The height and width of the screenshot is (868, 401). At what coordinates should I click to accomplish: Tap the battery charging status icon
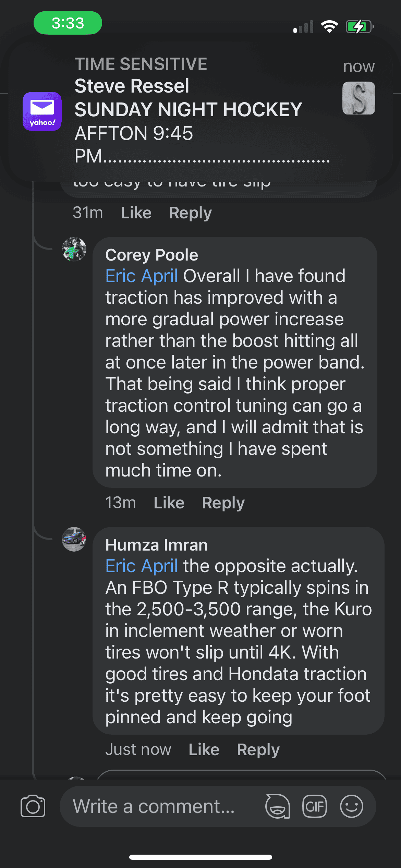point(359,26)
